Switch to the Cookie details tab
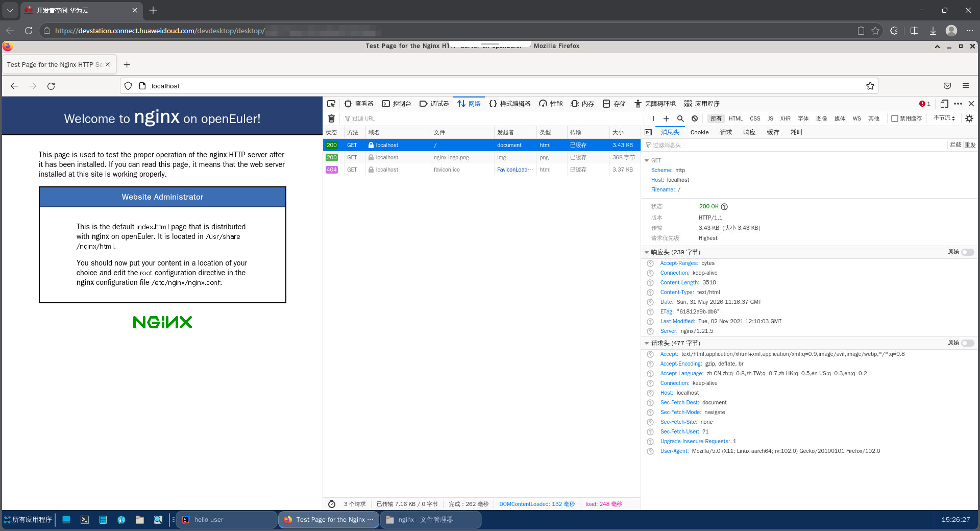 pyautogui.click(x=699, y=132)
